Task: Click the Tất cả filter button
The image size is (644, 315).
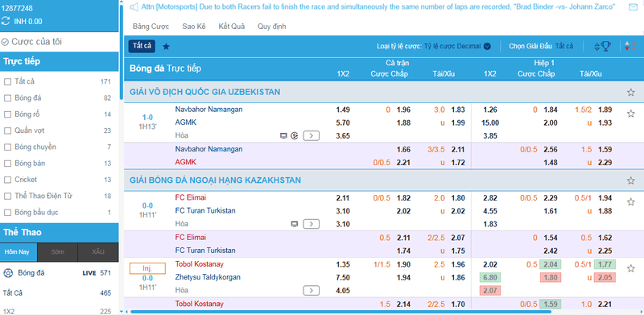Action: (x=142, y=46)
